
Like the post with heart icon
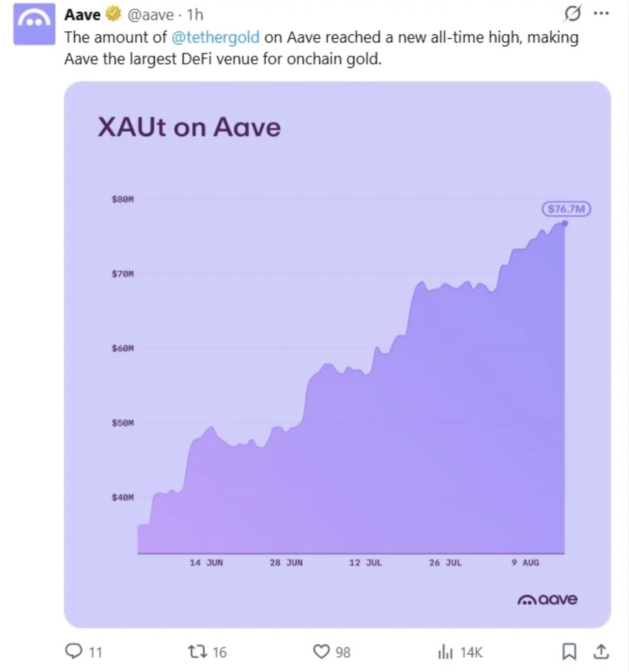(321, 651)
